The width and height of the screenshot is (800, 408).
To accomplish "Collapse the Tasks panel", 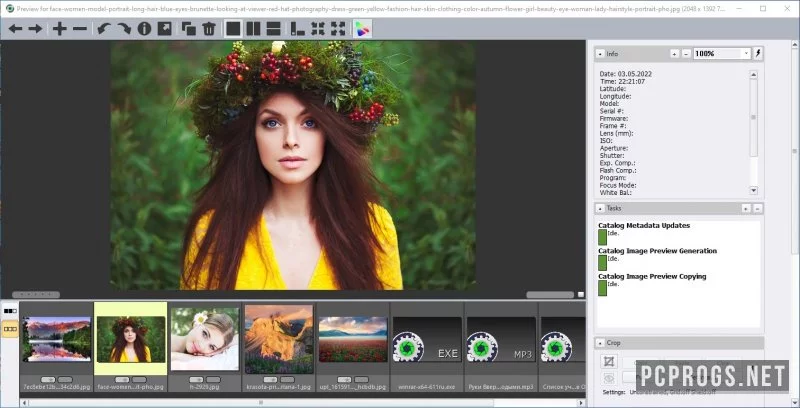I will tap(600, 208).
